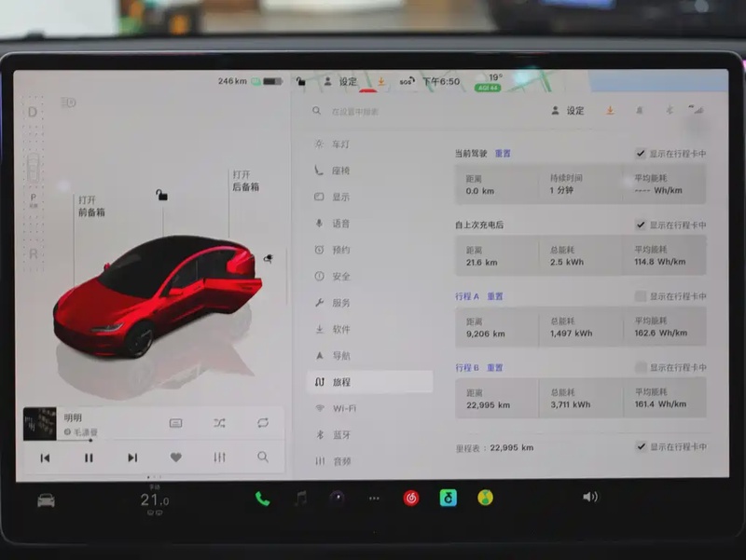This screenshot has width=746, height=560.
Task: Uncheck 显示在行程卡中 for 当前驾驶
Action: click(x=641, y=154)
